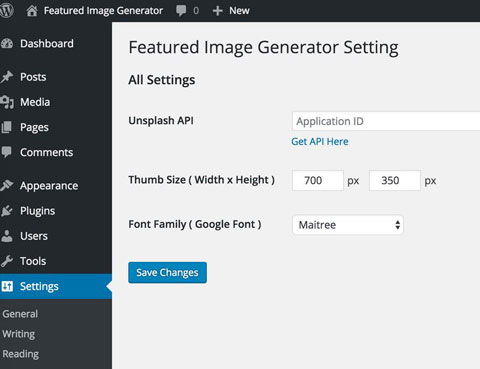Viewport: 480px width, 369px height.
Task: Click the All Settings heading
Action: pos(162,80)
